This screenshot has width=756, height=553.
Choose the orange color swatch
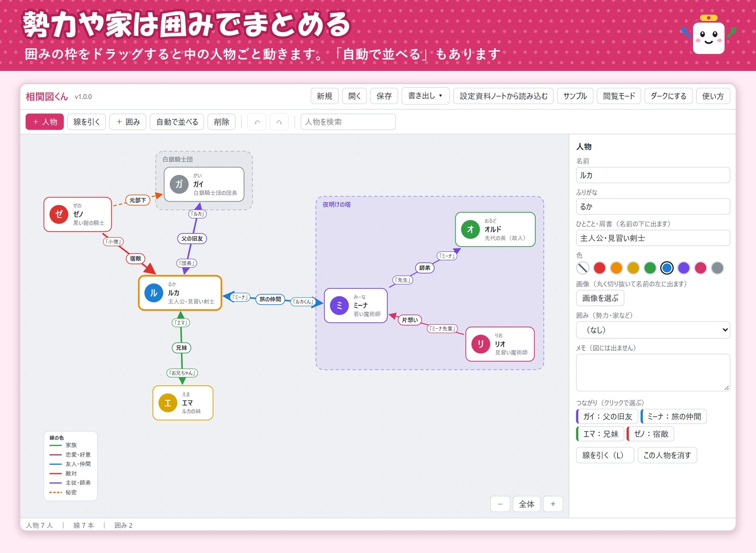point(616,268)
